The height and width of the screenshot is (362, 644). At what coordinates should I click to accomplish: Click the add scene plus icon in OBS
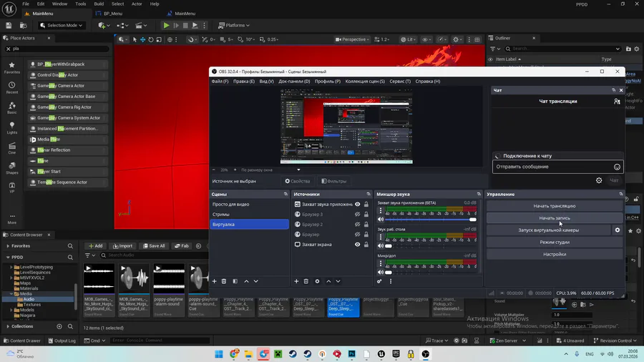pos(214,281)
